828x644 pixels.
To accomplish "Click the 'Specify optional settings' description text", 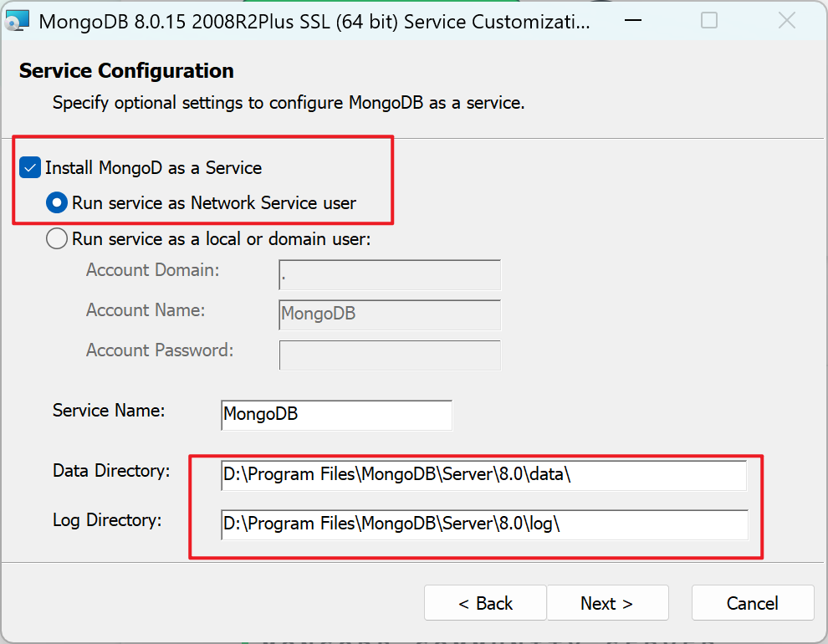I will pos(289,103).
